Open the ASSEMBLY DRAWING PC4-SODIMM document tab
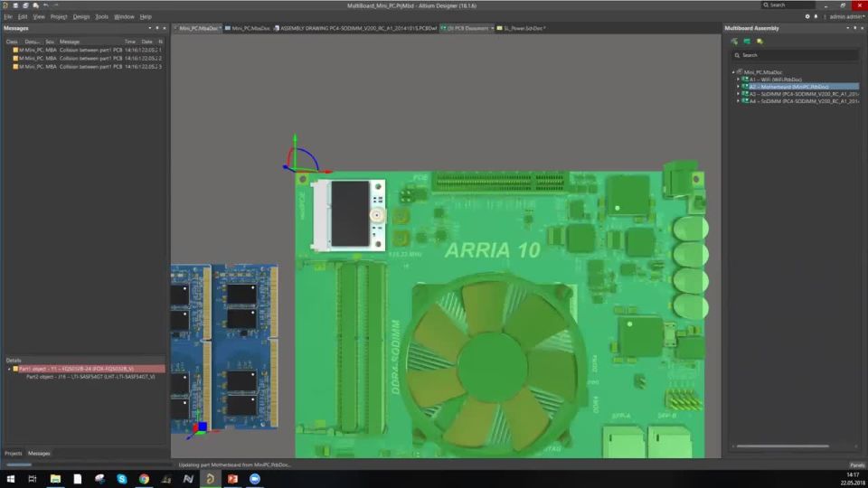Image resolution: width=868 pixels, height=488 pixels. 355,28
